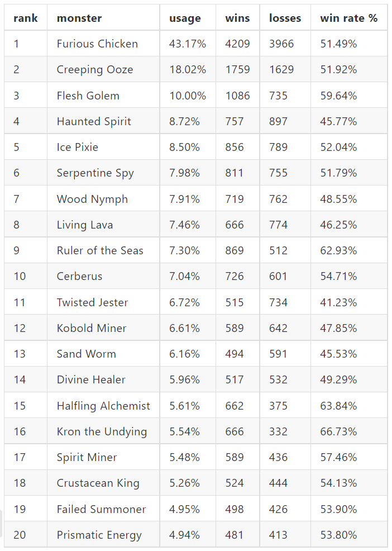Screen dimensions: 392x551
Task: Click the Cerberus wins value 726
Action: pyautogui.click(x=235, y=276)
